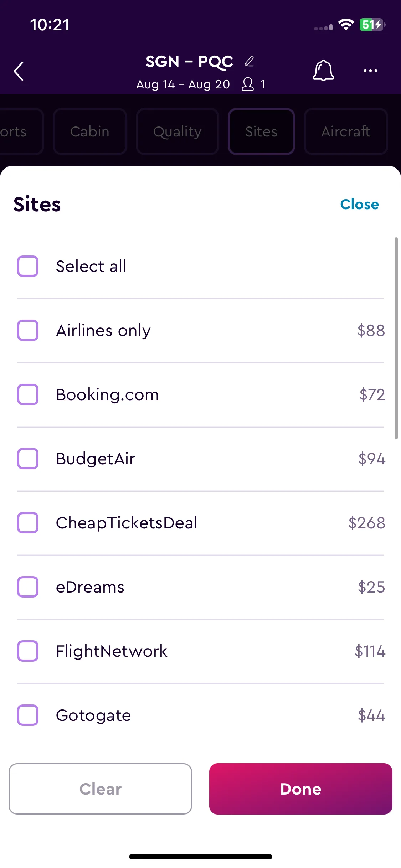
Task: Tap the pencil edit route icon
Action: click(249, 61)
